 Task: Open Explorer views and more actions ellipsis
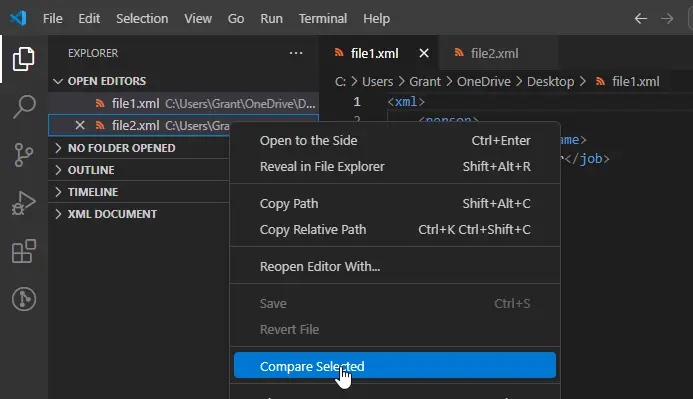point(296,53)
